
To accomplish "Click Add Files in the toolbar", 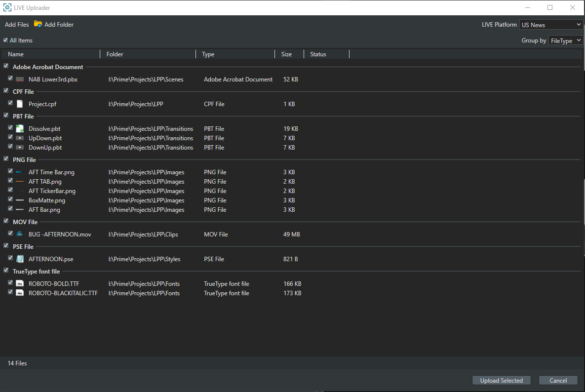I will [17, 25].
